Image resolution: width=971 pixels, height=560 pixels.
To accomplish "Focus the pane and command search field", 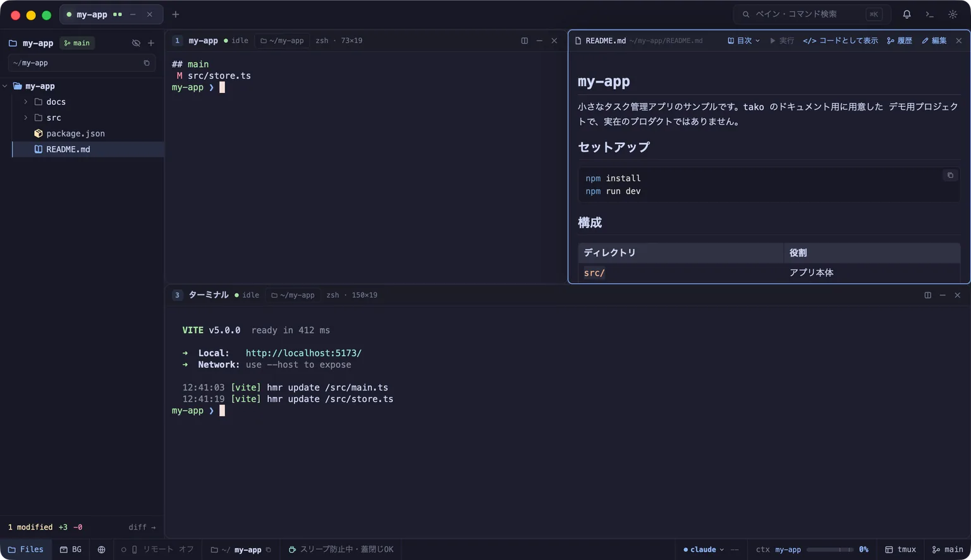I will click(811, 14).
